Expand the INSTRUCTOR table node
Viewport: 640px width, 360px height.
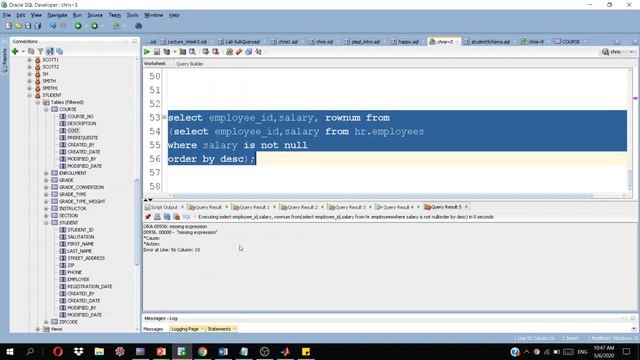click(46, 209)
